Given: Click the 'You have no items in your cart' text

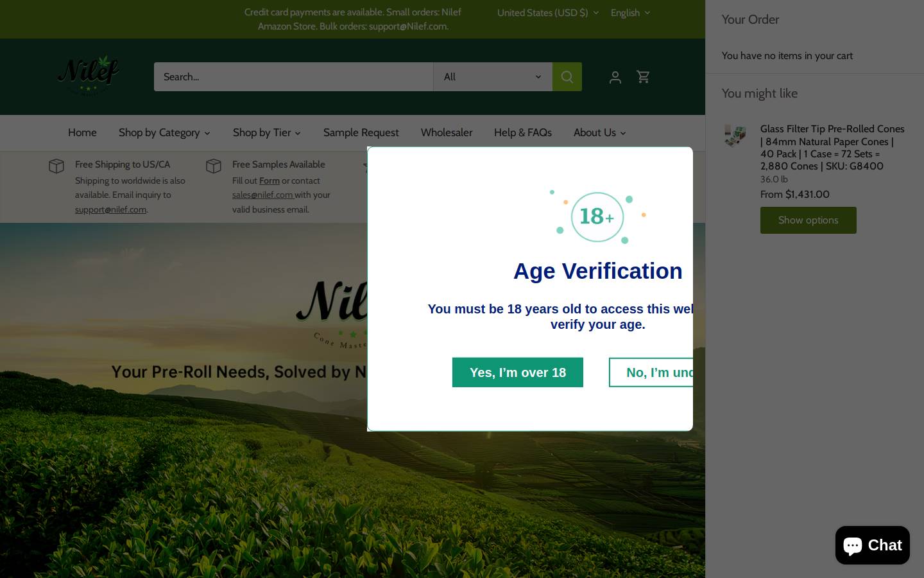Looking at the screenshot, I should (787, 56).
